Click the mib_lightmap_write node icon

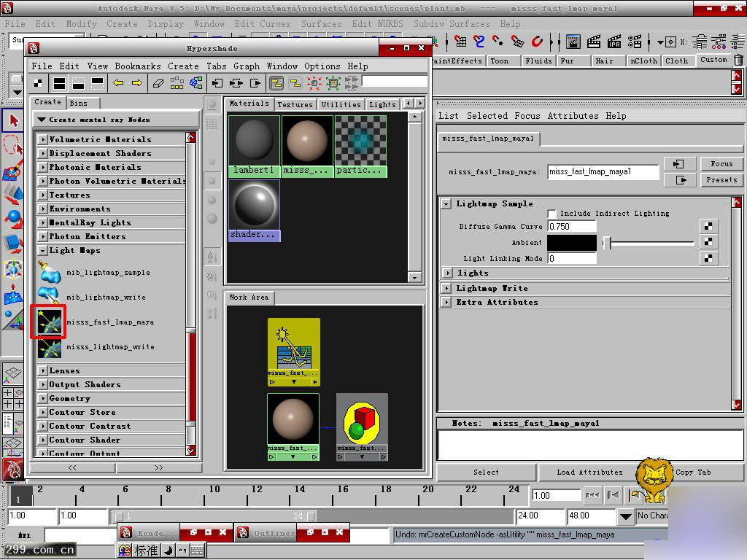pos(48,297)
